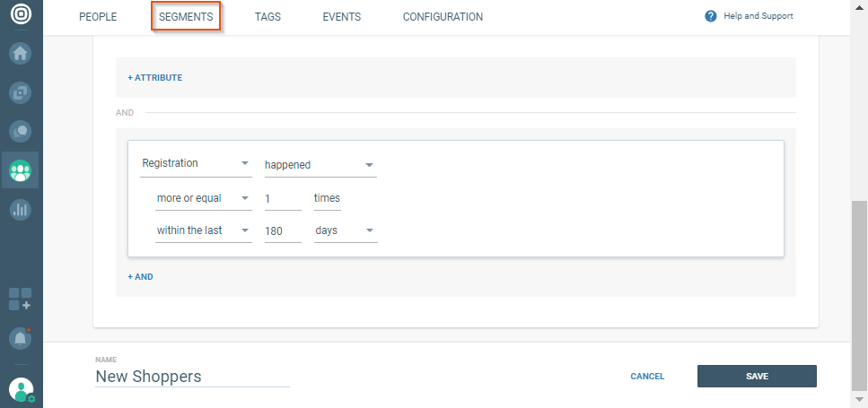Go to Home from the sidebar
868x408 pixels.
(x=21, y=53)
